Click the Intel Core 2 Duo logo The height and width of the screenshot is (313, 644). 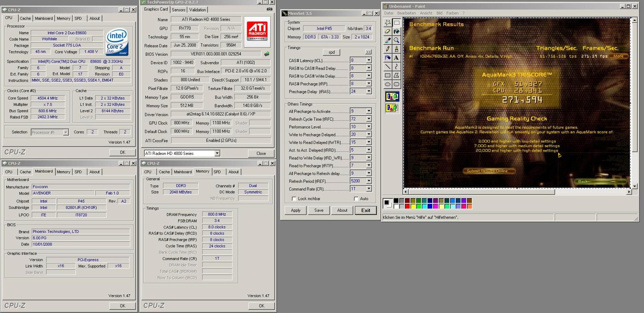[x=117, y=42]
